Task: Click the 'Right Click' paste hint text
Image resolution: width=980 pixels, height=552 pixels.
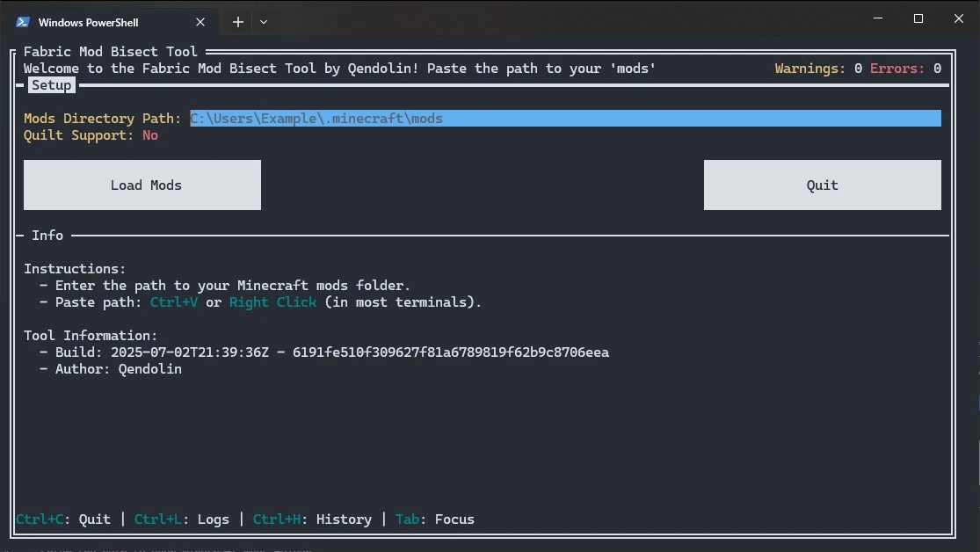Action: pos(272,302)
